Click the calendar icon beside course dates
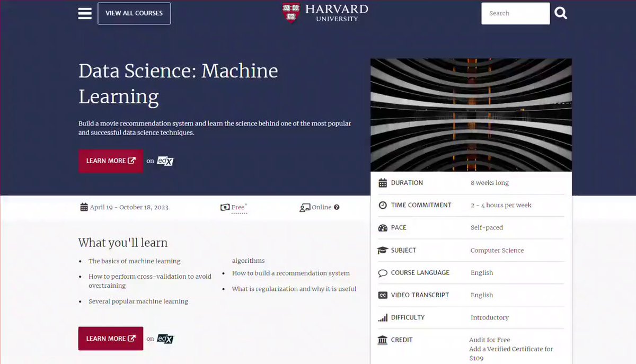Screen dimensions: 636x364 (x=84, y=207)
